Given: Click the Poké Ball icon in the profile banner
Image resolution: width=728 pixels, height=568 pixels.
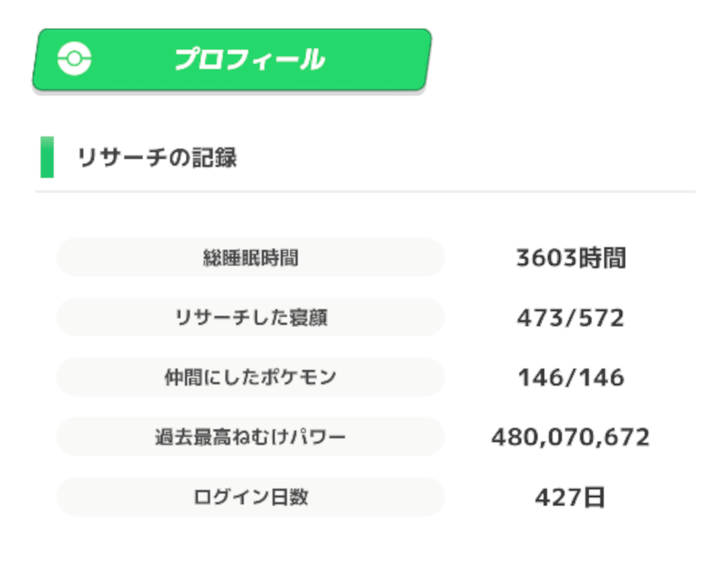Looking at the screenshot, I should tap(74, 59).
